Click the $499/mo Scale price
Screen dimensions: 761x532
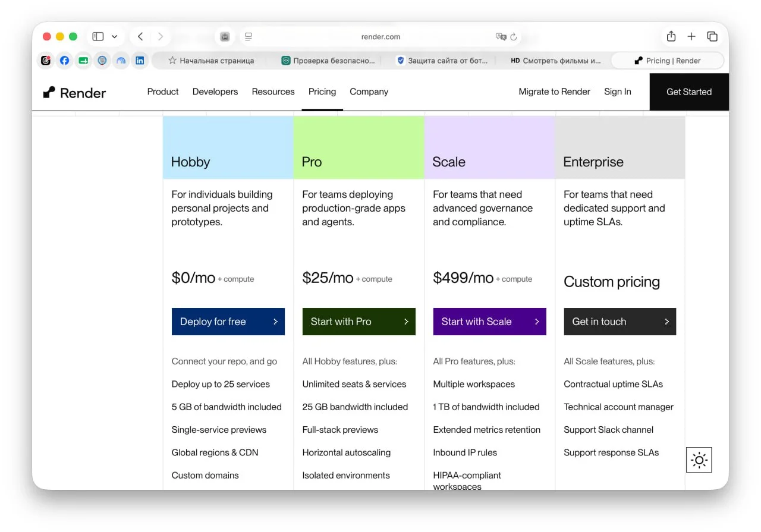[463, 278]
